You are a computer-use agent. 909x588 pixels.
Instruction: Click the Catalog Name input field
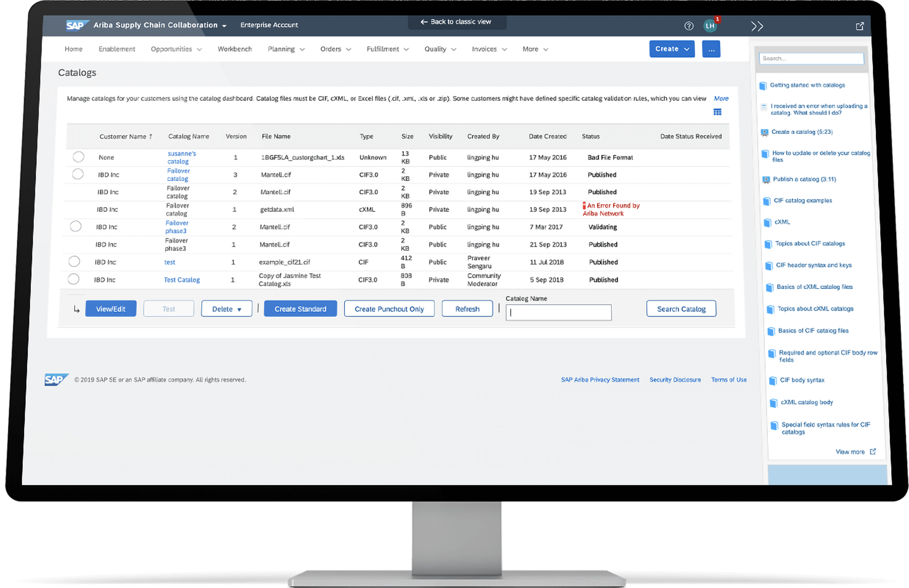559,313
